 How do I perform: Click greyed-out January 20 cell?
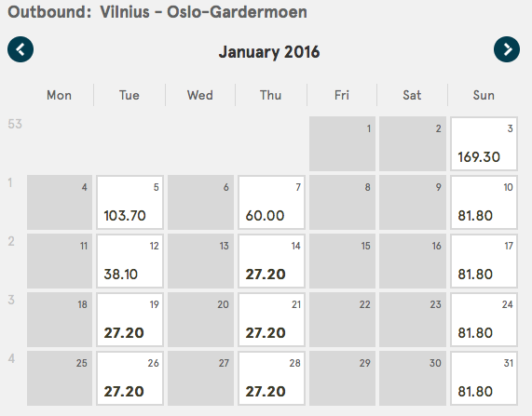201,320
